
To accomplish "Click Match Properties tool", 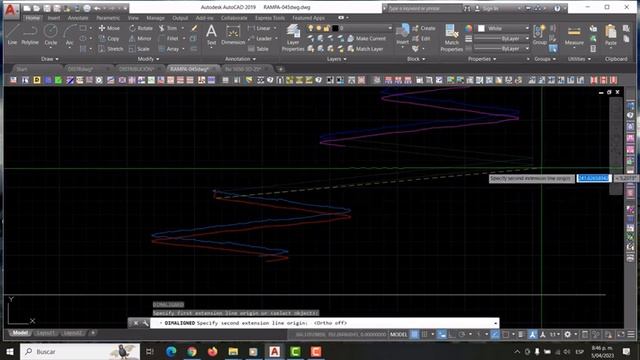I will pyautogui.click(x=451, y=38).
